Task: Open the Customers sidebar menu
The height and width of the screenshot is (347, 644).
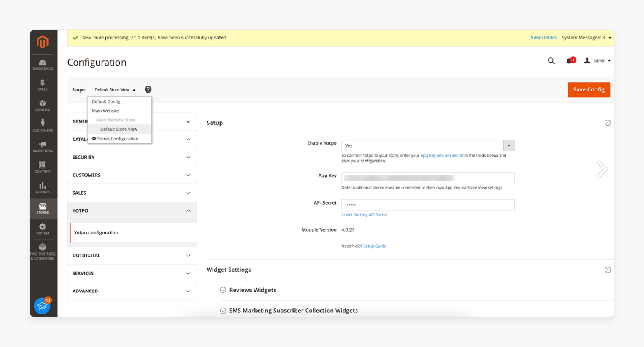Action: click(43, 125)
